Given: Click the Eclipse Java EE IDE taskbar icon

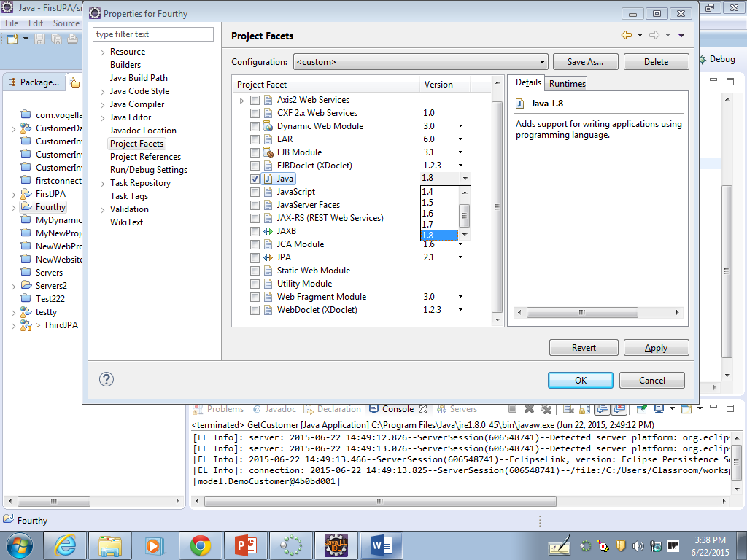Looking at the screenshot, I should coord(336,545).
